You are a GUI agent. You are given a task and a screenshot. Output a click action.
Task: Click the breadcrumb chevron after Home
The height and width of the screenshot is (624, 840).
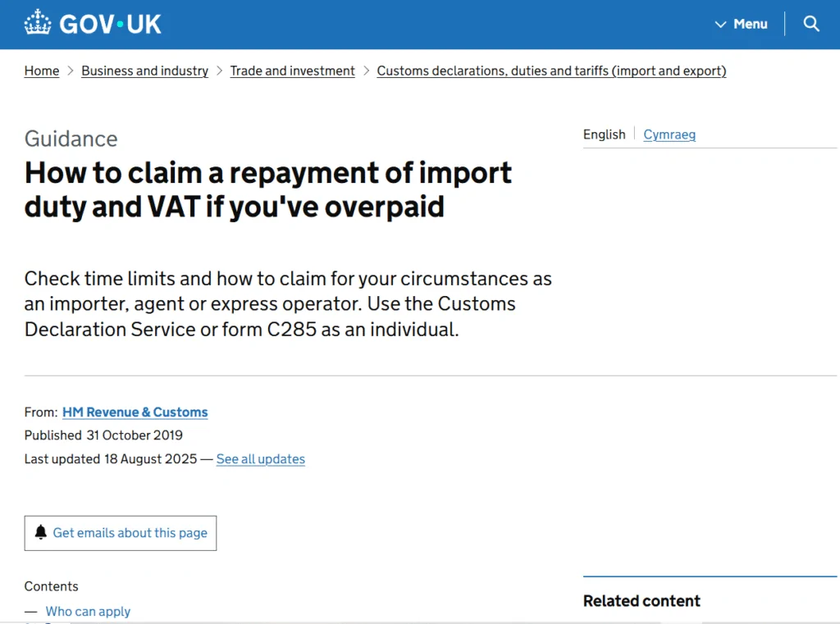click(x=71, y=71)
